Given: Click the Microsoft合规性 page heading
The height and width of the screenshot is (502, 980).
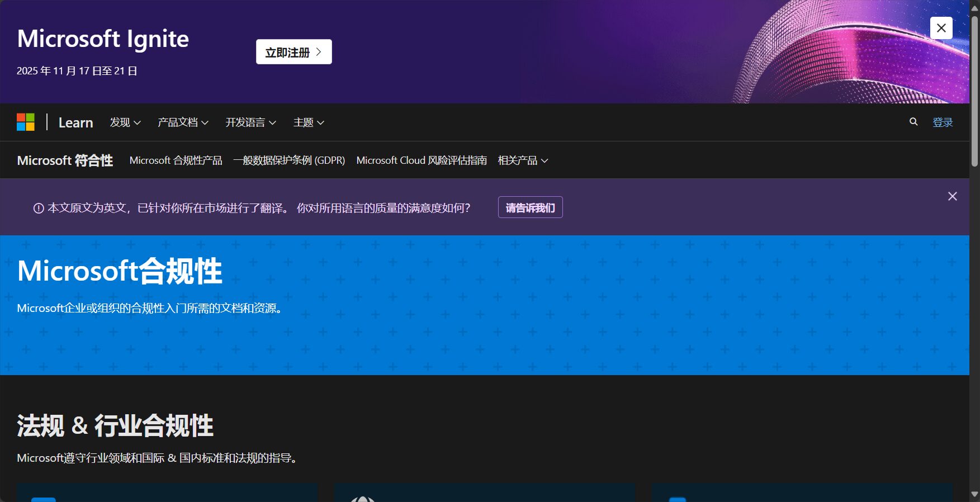Looking at the screenshot, I should click(x=120, y=271).
